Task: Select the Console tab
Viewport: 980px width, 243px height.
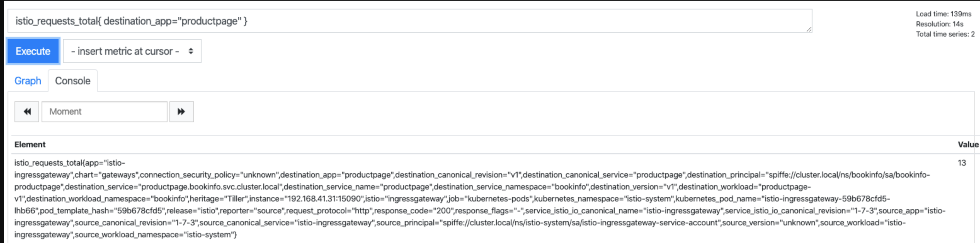Action: pyautogui.click(x=73, y=81)
